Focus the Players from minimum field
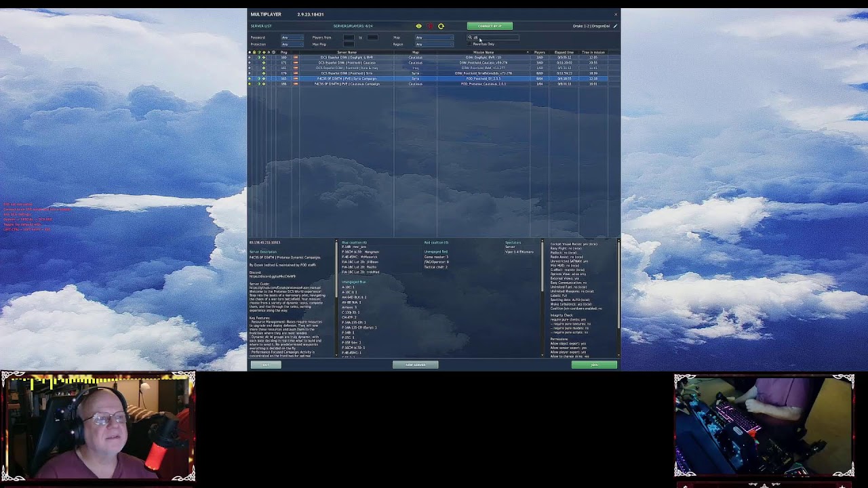 coord(349,37)
